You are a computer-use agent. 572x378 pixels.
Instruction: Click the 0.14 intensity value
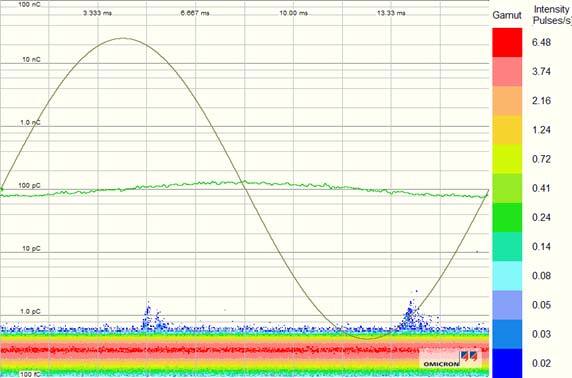click(541, 247)
